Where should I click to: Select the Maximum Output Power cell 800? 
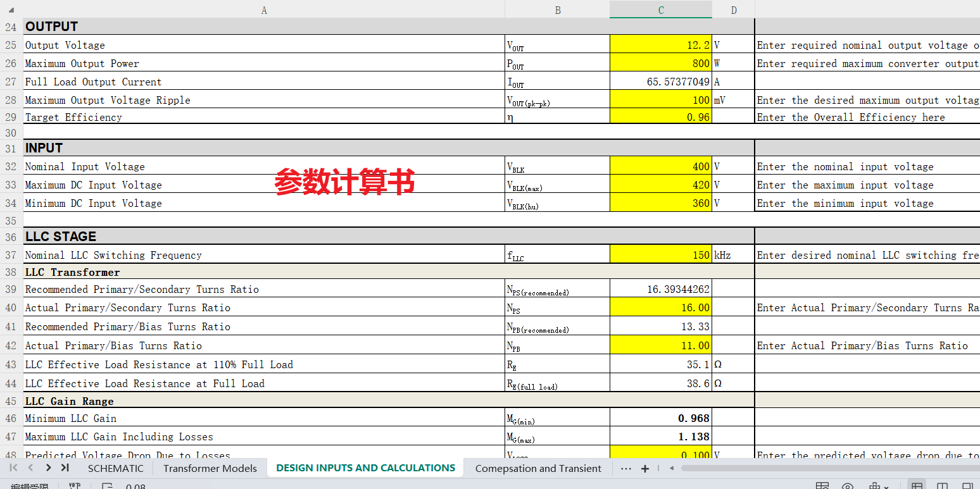coord(660,63)
